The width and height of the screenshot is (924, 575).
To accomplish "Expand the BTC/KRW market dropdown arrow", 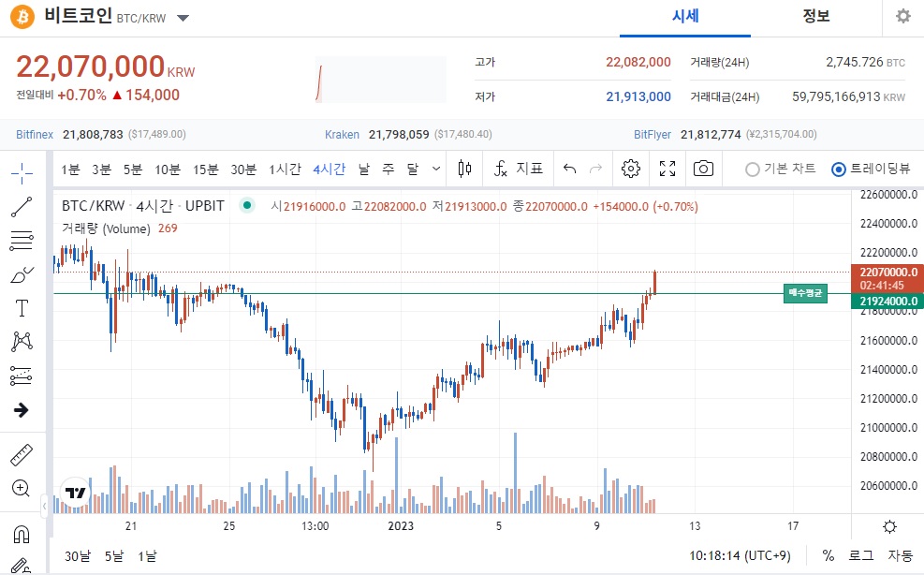I will 183,19.
